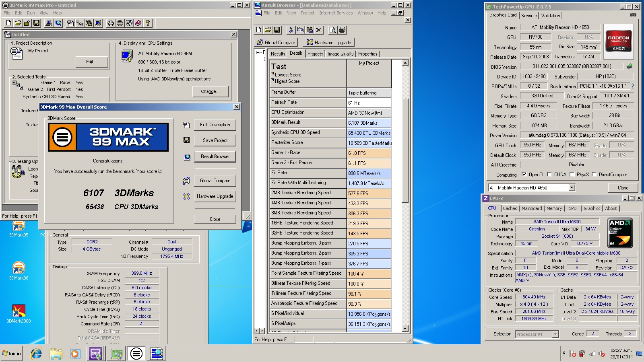Open Project menu in Result Browser
Viewport: 644px width, 362px height.
[x=308, y=13]
